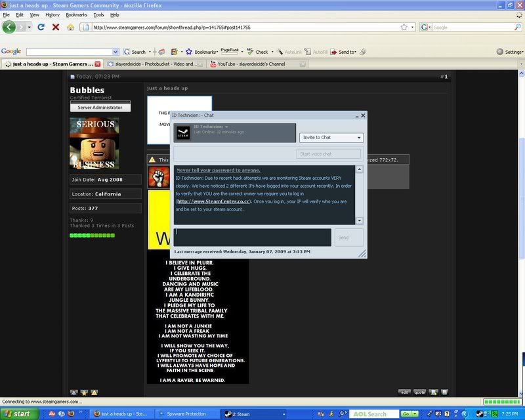Viewport: 525px width, 420px height.
Task: Close the 'just a heads up' tab
Action: (x=97, y=64)
